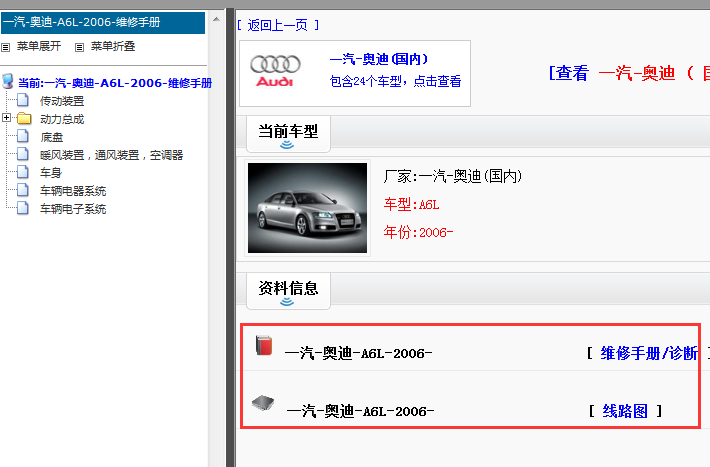Open the 线路图 link

(x=625, y=411)
